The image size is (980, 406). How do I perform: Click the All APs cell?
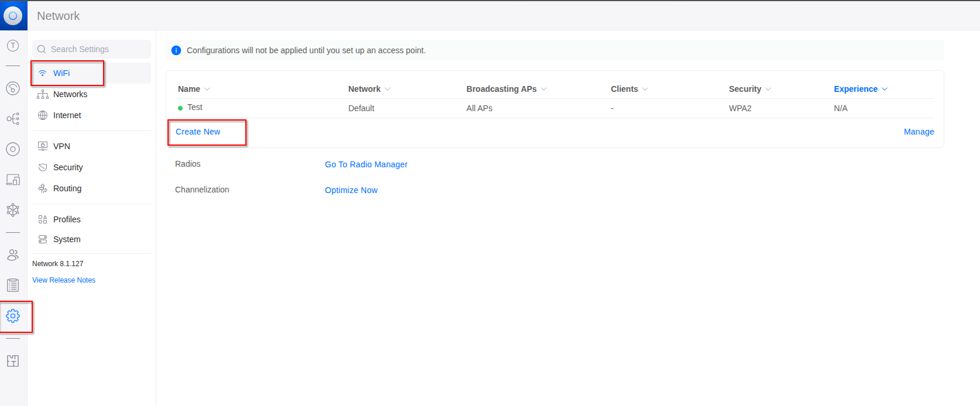click(x=479, y=108)
